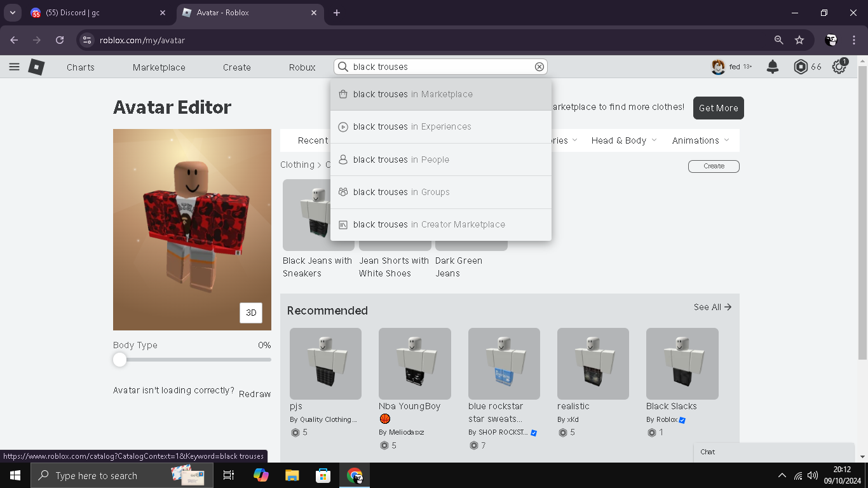Select black trouses in Experiences suggestion
This screenshot has height=488, width=868.
pos(441,126)
